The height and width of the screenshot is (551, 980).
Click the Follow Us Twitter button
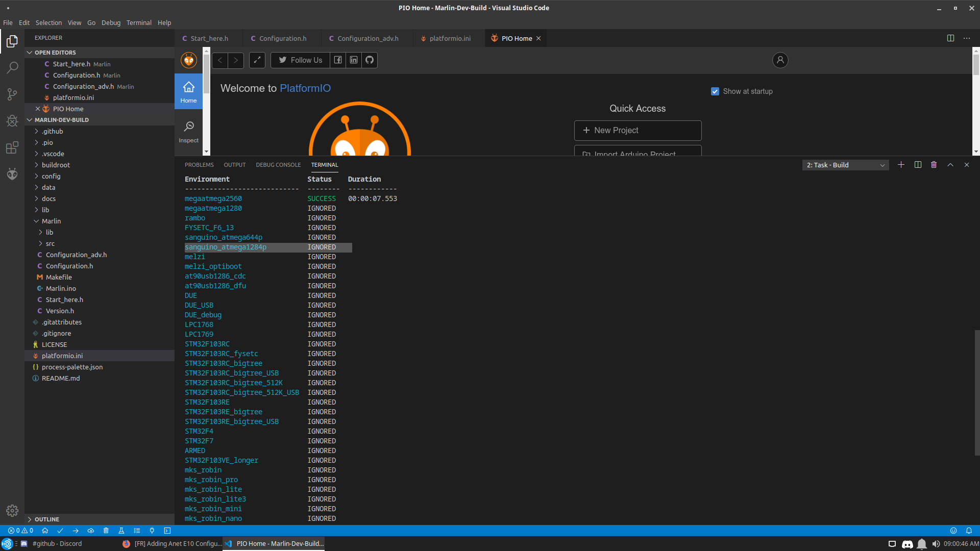[x=300, y=60]
